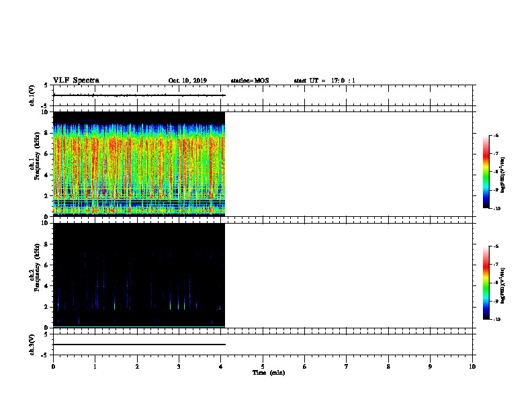Select the date text 'Oct. 10, 2019'
Screen dimensions: 532x411
(187, 81)
